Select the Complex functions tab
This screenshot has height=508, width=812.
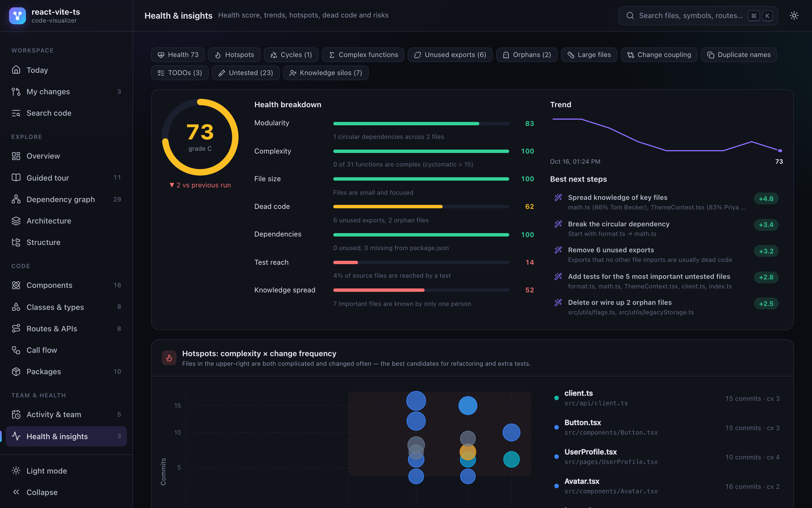click(363, 55)
